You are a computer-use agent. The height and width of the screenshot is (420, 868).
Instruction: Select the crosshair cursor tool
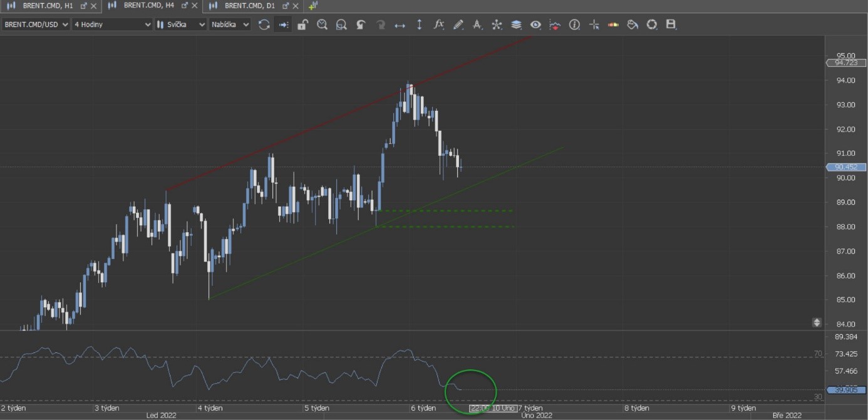tap(594, 24)
